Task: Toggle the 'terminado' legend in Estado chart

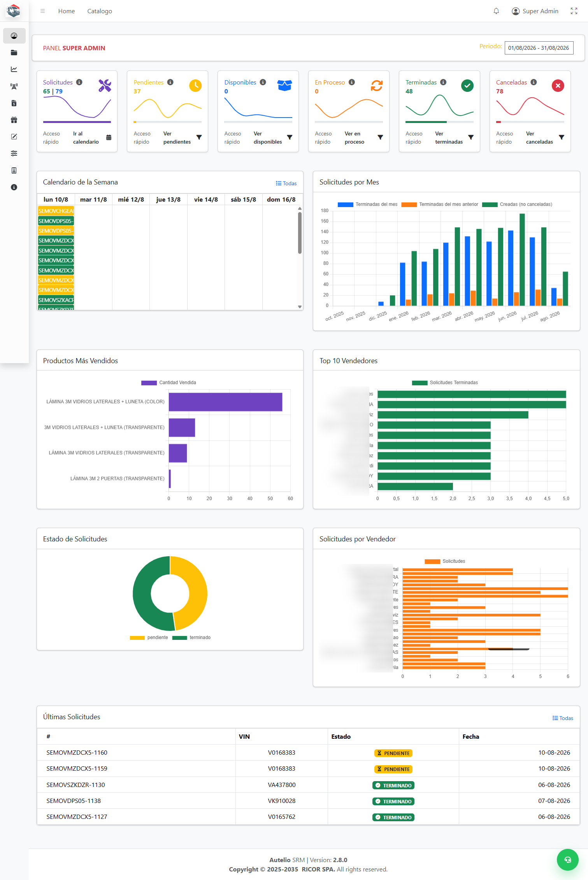Action: click(191, 638)
